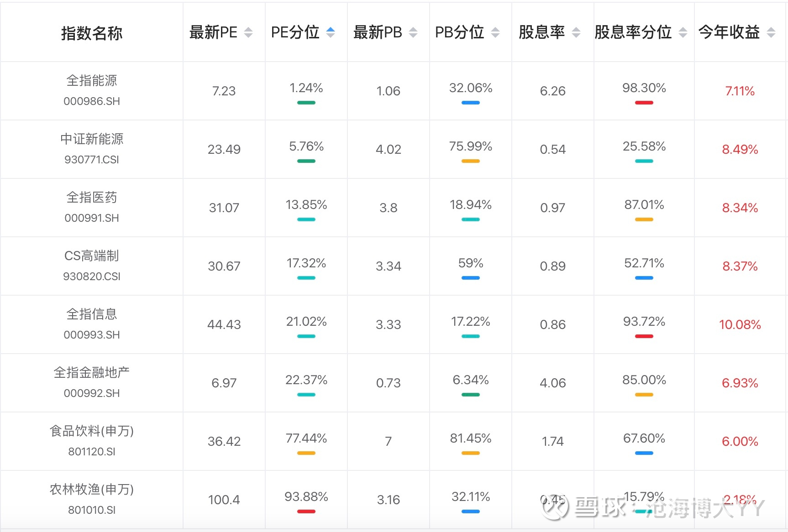Click PE percentile 22.37%

point(306,380)
